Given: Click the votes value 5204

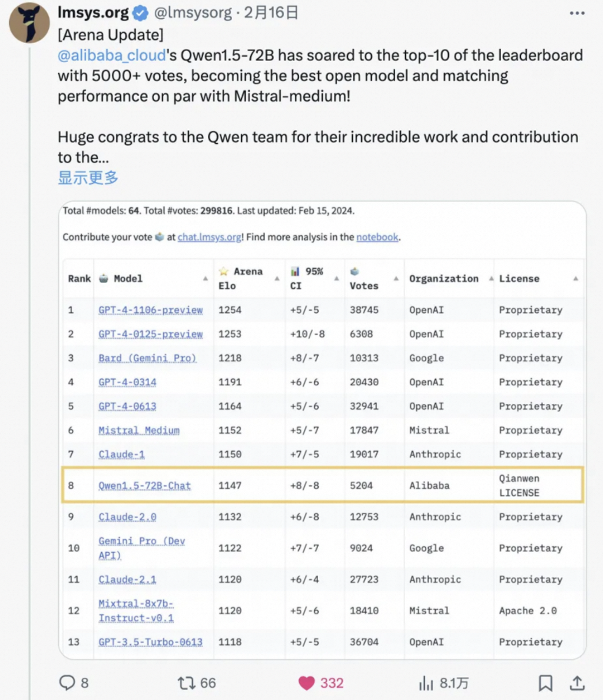Looking at the screenshot, I should coord(361,485).
